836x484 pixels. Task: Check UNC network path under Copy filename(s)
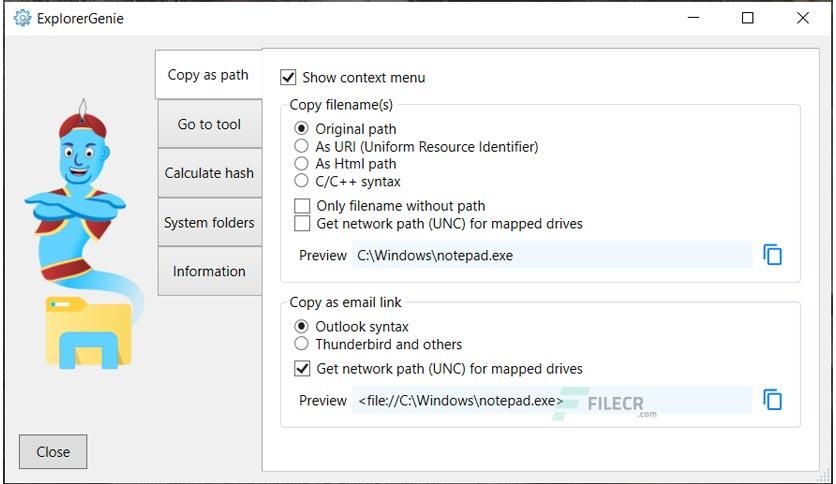tap(302, 223)
